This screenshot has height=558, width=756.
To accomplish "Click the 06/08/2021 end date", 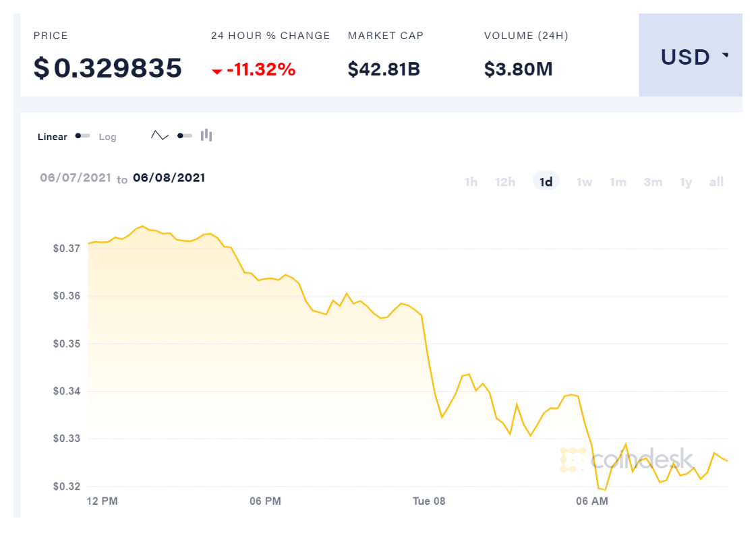I will click(169, 178).
